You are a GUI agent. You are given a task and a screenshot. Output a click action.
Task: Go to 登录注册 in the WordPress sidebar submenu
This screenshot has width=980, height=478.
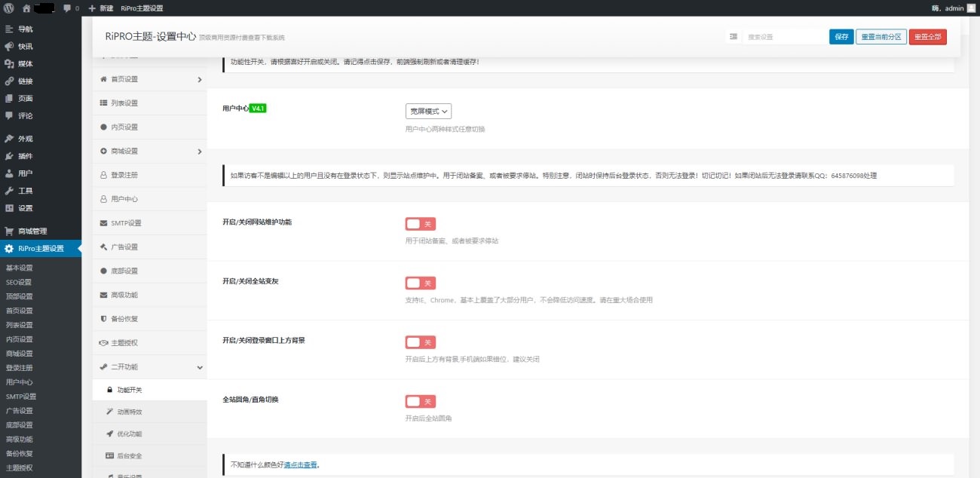20,368
